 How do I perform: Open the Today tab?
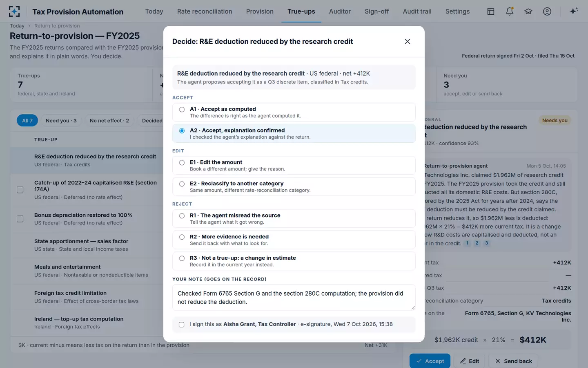(154, 11)
